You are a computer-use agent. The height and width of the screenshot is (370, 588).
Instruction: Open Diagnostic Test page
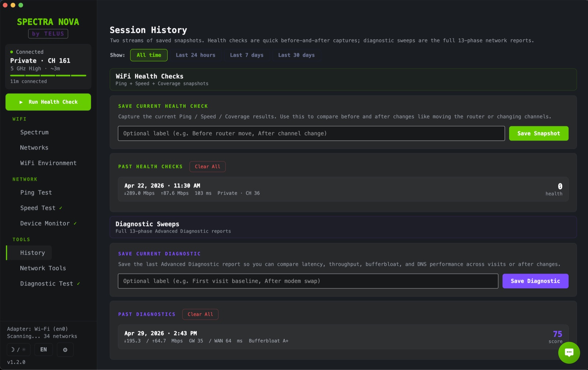click(x=47, y=284)
